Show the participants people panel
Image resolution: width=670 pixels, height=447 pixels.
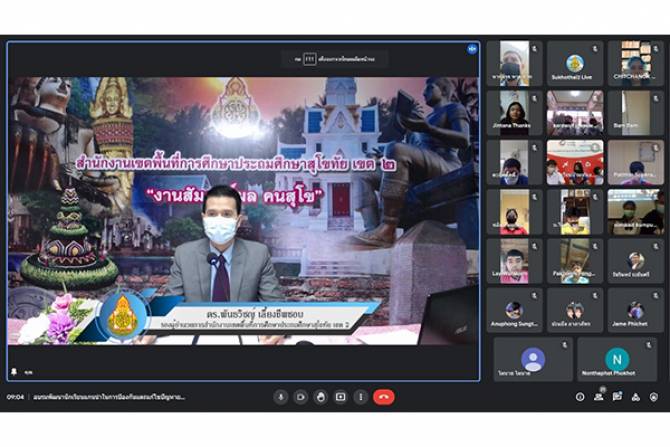coord(599,397)
